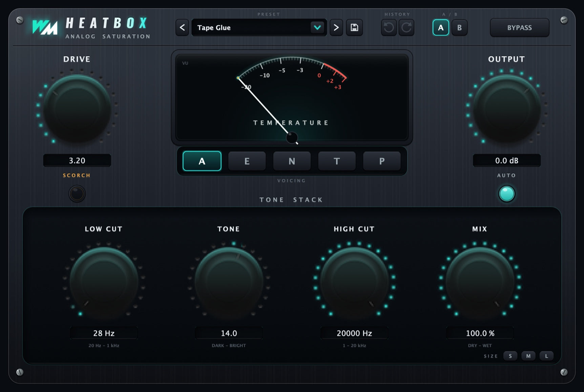Set interface size to M

coord(528,356)
